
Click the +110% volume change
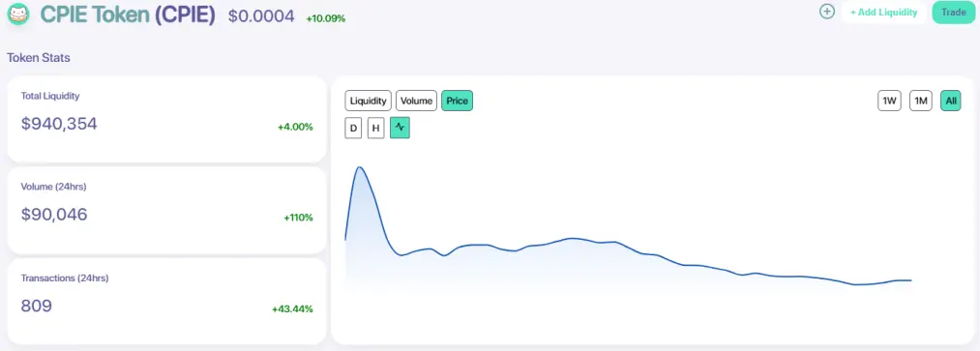tap(298, 218)
